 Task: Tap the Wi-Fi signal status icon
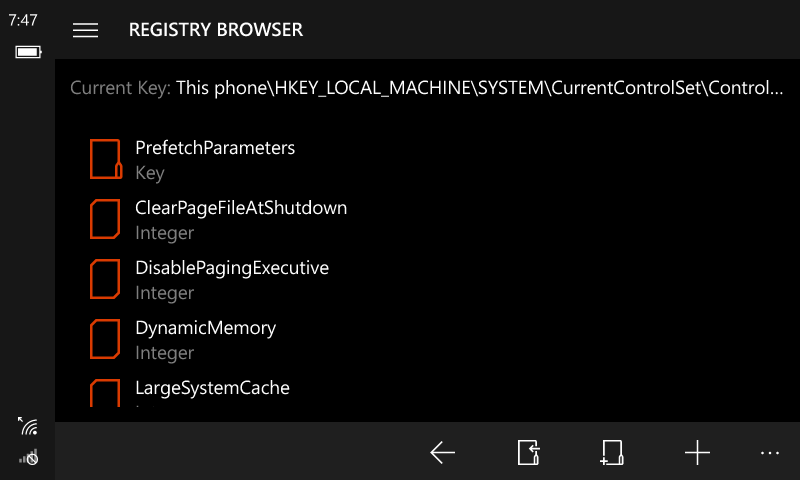28,427
